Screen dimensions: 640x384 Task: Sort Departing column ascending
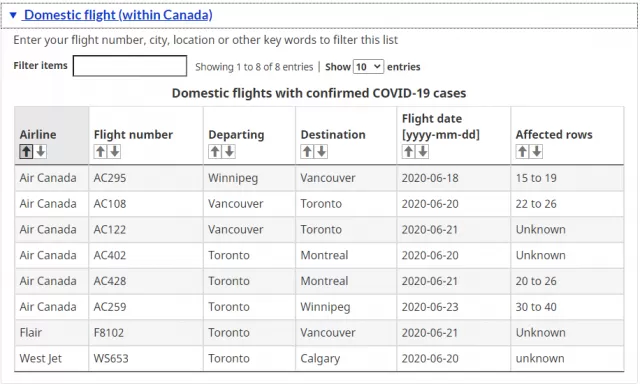pyautogui.click(x=215, y=152)
